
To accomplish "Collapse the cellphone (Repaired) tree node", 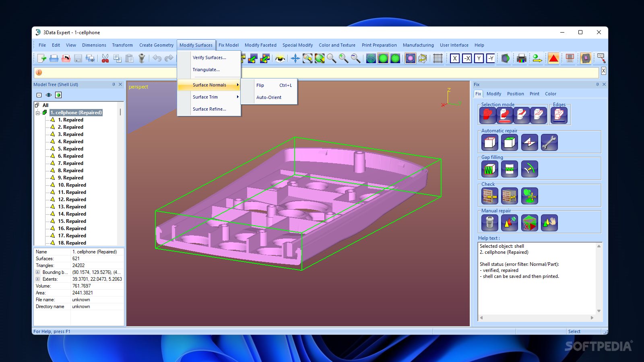I will 38,113.
